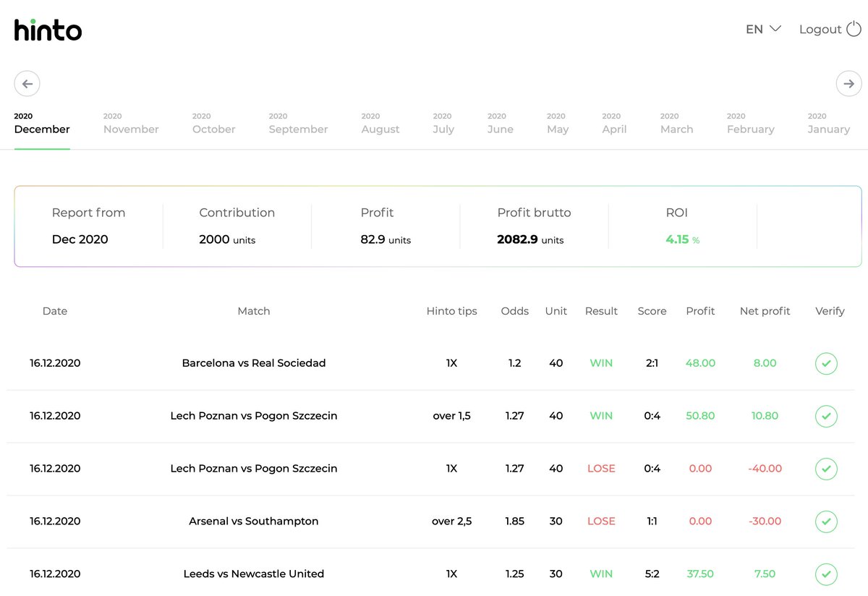This screenshot has width=868, height=596.
Task: Click the Logout link
Action: click(820, 29)
